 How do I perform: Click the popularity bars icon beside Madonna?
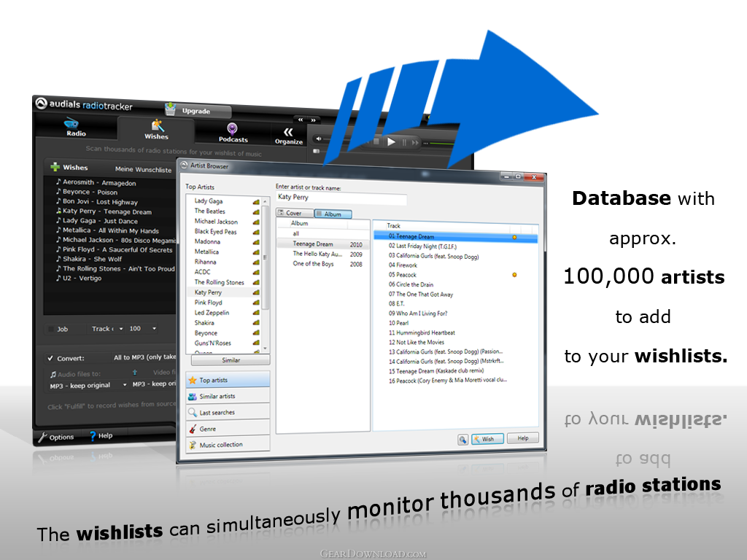click(256, 242)
